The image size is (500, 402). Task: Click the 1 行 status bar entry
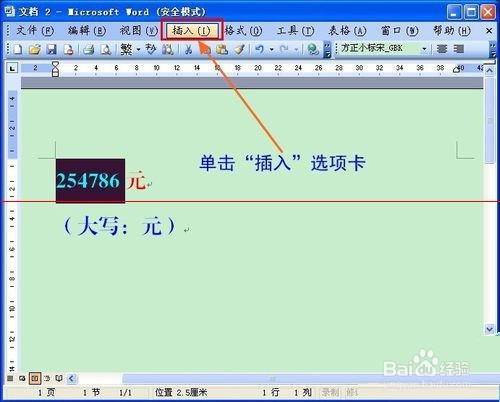[x=270, y=392]
